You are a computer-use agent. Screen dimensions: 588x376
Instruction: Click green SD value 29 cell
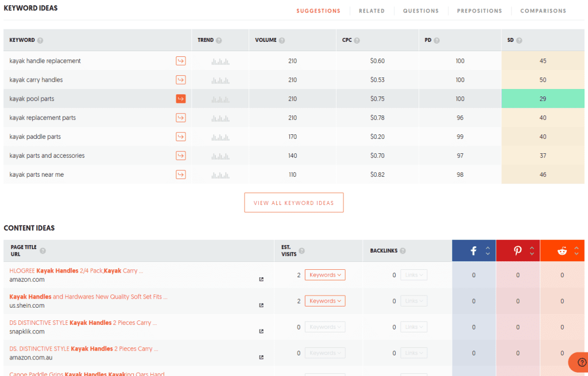(x=543, y=99)
